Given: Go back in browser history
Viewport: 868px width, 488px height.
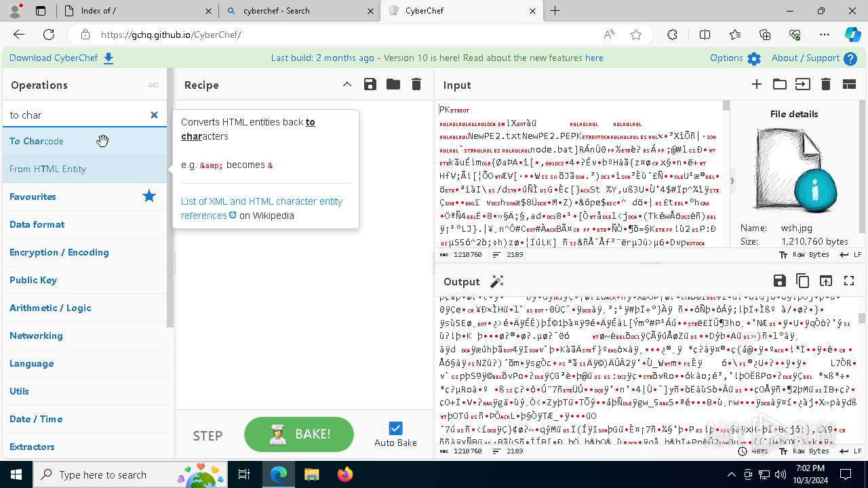Looking at the screenshot, I should [19, 35].
